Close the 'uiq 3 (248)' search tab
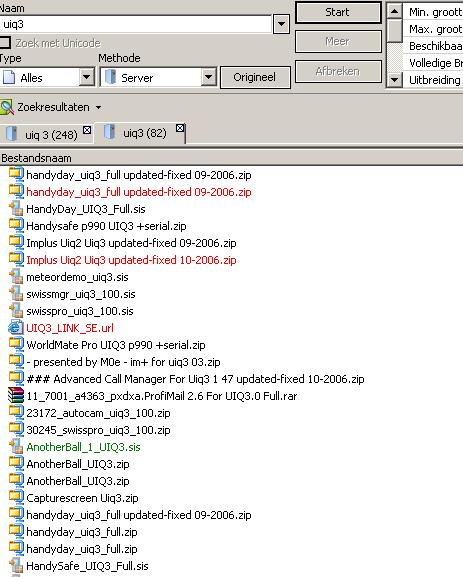Screen dimensions: 463x577 [x=87, y=130]
